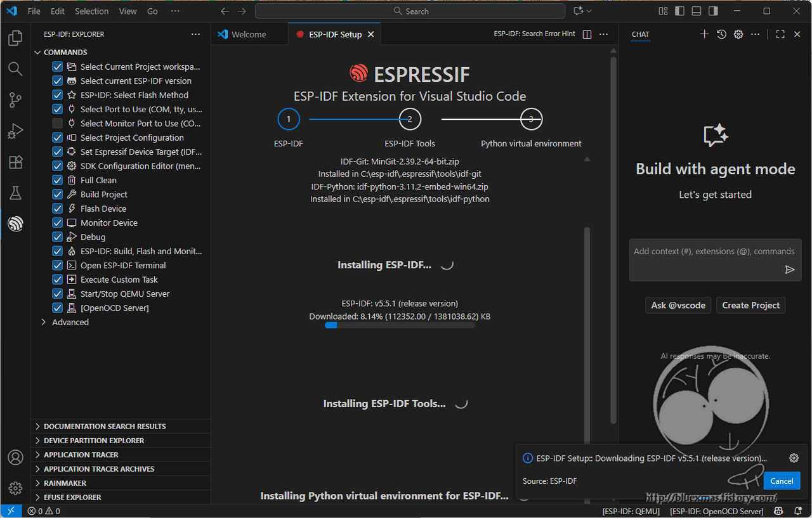Go forward with the right arrow

click(x=242, y=11)
